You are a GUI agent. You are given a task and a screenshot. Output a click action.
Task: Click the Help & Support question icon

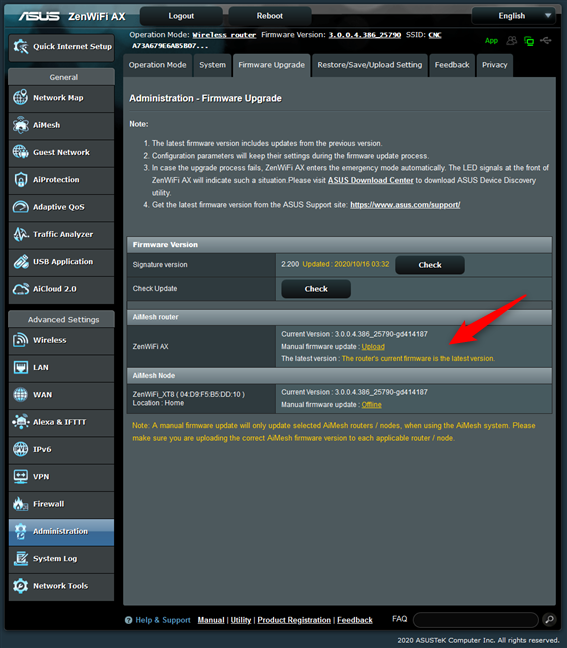click(x=129, y=620)
